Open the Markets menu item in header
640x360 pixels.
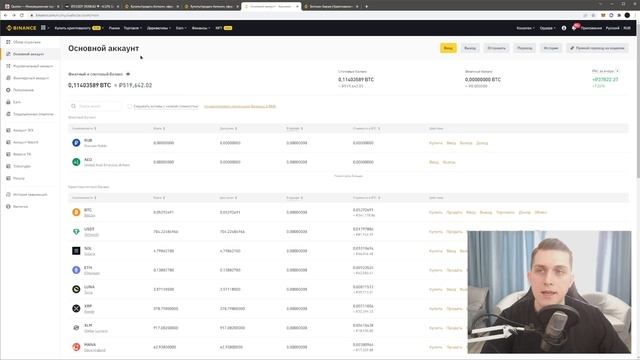point(114,28)
